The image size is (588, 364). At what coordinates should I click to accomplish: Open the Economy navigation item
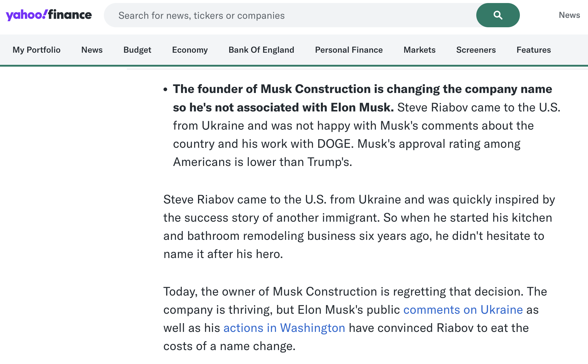tap(190, 50)
